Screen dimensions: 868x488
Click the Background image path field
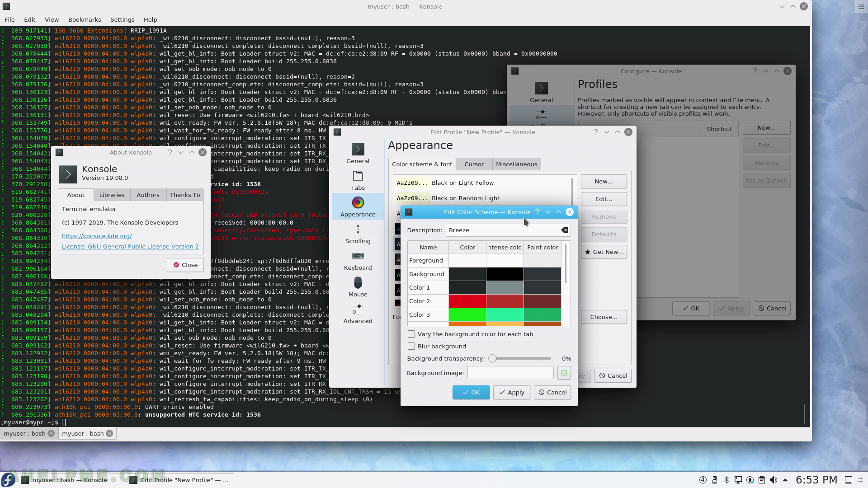[x=510, y=373]
